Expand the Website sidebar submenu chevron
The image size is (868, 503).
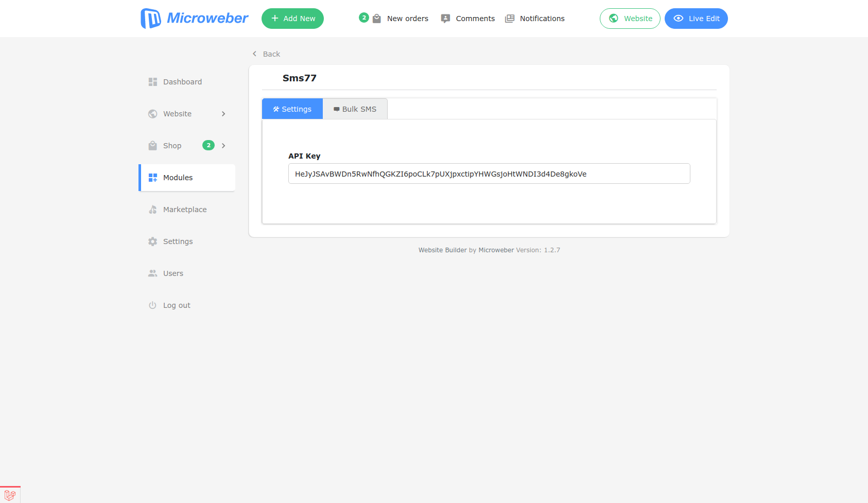tap(223, 114)
